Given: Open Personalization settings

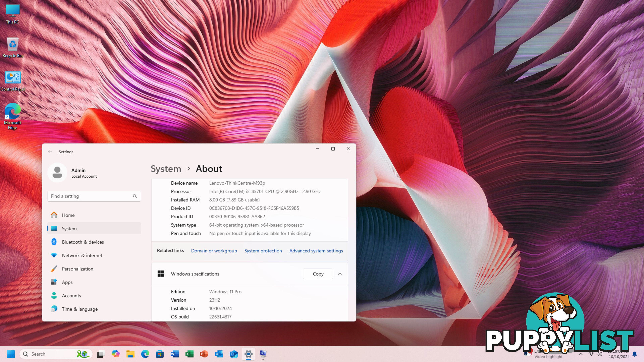Looking at the screenshot, I should [94, 269].
